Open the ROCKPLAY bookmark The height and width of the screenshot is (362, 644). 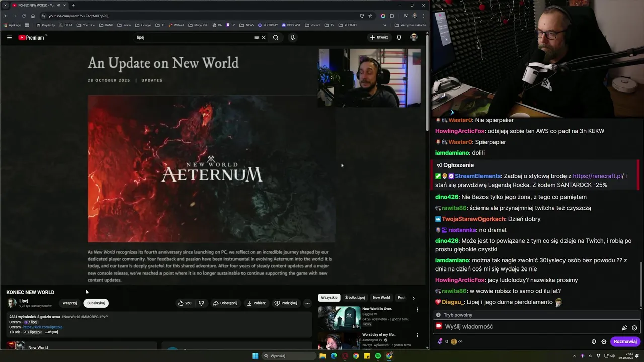(268, 25)
